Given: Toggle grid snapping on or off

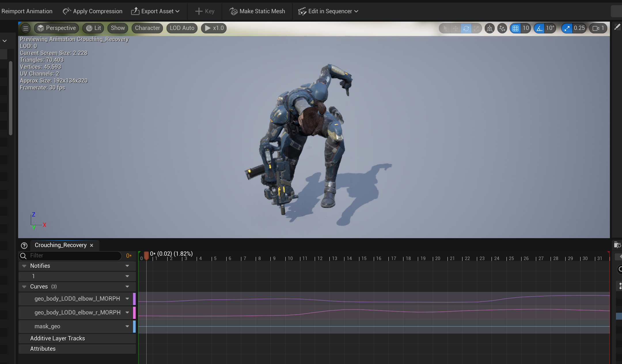Looking at the screenshot, I should coord(515,28).
